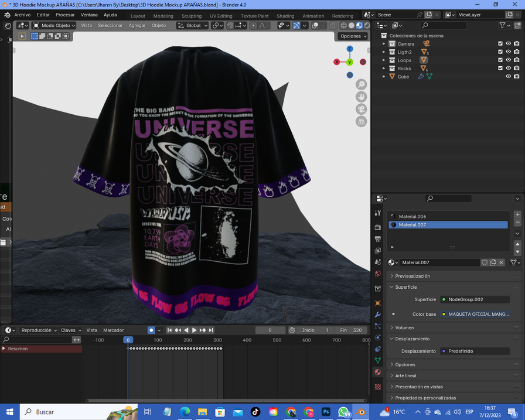Switch to the Shading workspace tab
Viewport: 525px width, 420px height.
[285, 16]
